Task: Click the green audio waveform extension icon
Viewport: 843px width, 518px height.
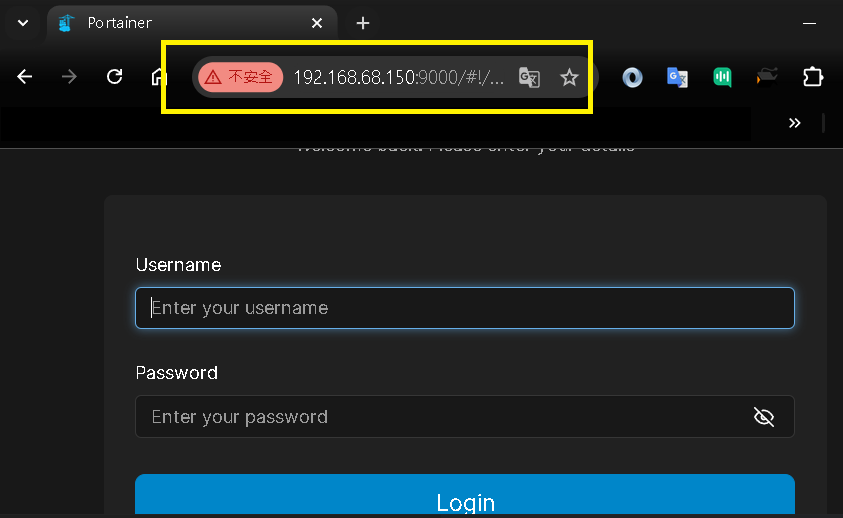Action: tap(722, 77)
